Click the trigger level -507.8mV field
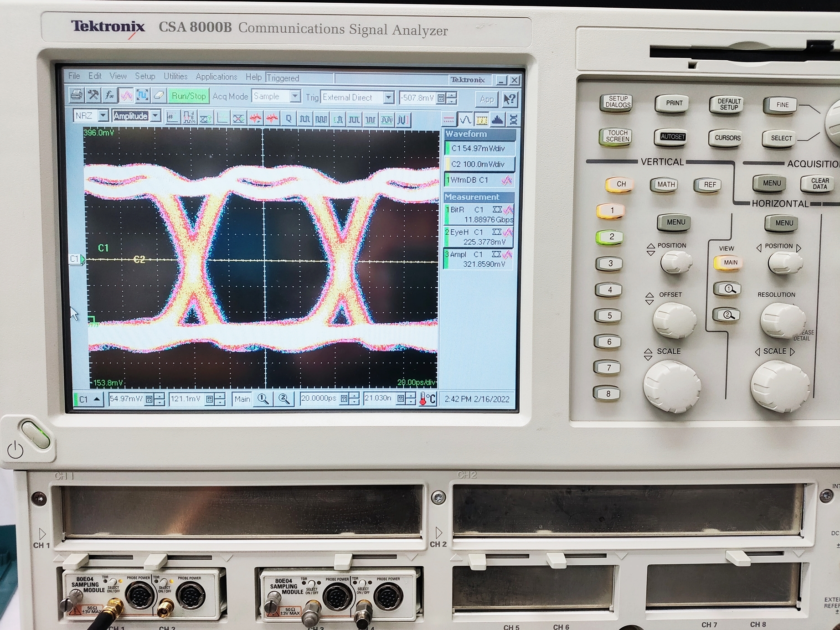The width and height of the screenshot is (840, 630). (417, 98)
